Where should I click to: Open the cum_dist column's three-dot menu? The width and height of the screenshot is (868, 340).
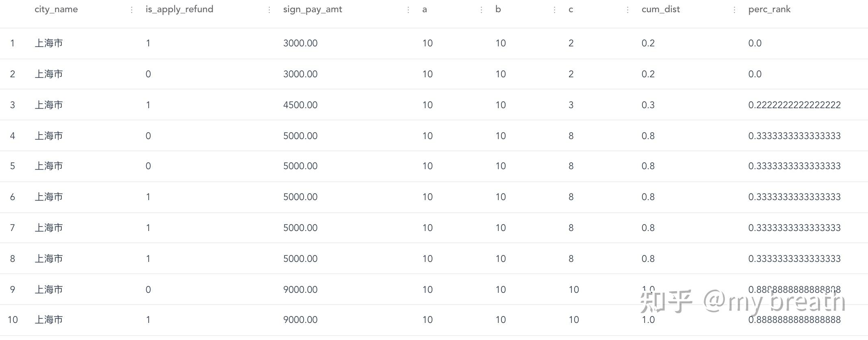[734, 10]
